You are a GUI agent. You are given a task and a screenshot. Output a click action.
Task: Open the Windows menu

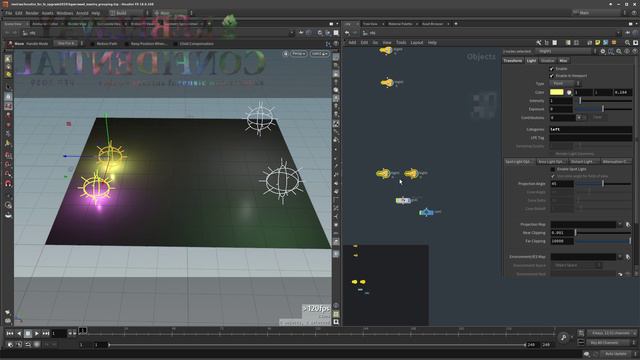pos(65,13)
